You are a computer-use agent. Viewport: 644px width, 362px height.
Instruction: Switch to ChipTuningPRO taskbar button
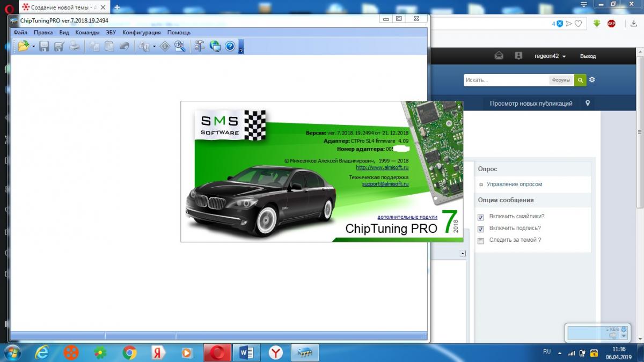point(305,352)
